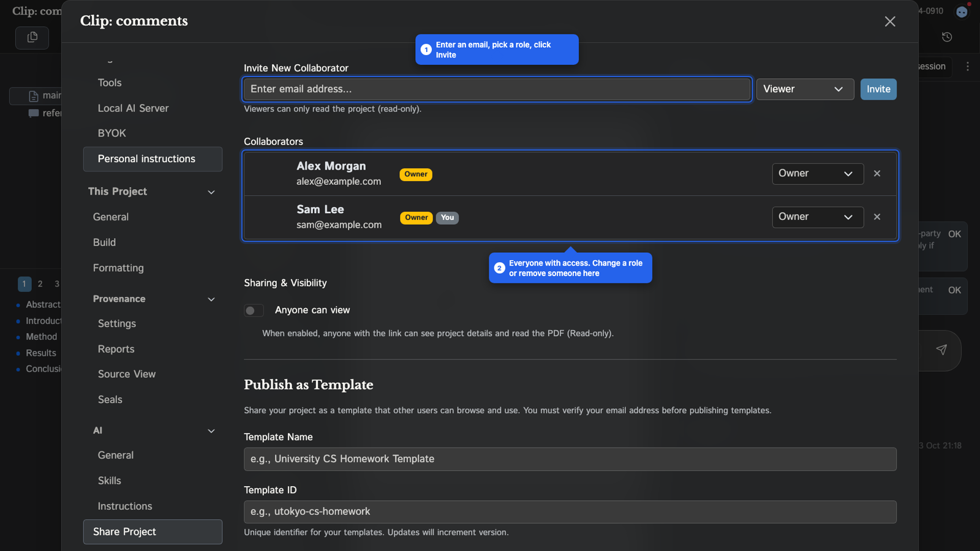
Task: Select page 1 tab in background window
Action: [x=24, y=284]
